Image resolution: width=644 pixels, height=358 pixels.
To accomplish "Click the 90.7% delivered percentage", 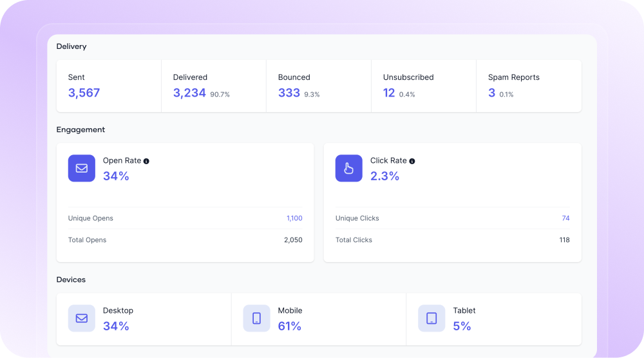I will [220, 95].
